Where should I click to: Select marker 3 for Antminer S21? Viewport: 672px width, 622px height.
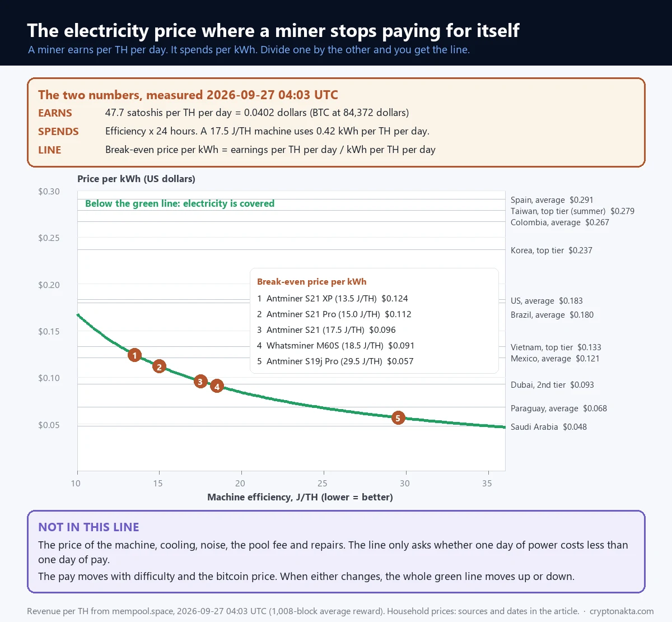200,382
